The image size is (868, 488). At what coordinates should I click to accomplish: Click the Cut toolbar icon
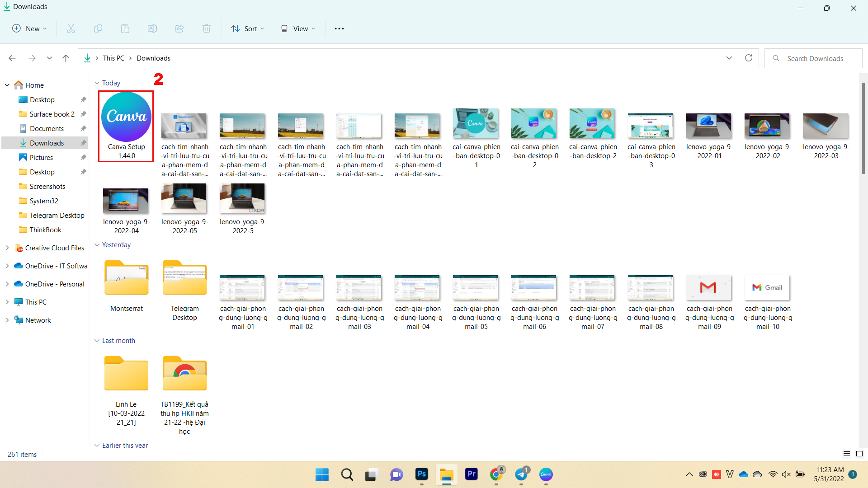[71, 28]
